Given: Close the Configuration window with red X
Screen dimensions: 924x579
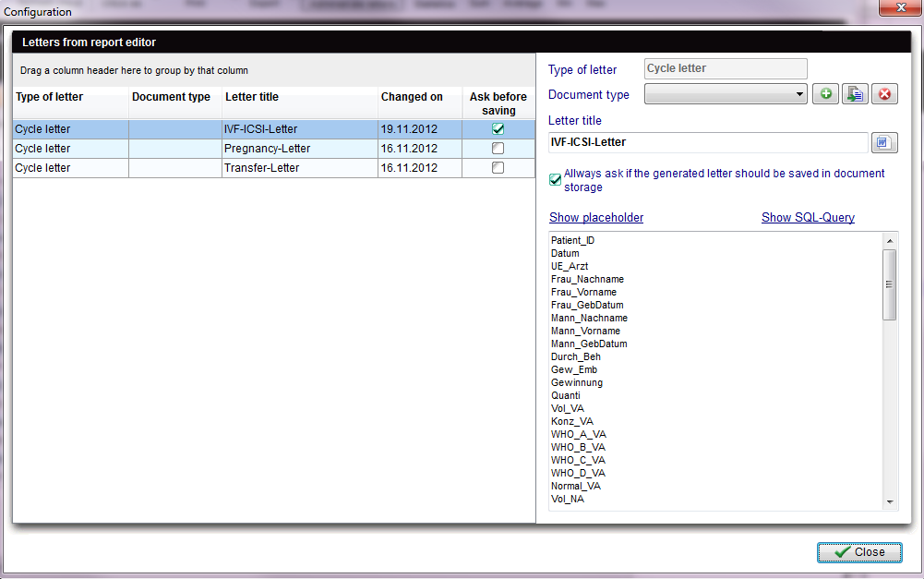Looking at the screenshot, I should (900, 7).
